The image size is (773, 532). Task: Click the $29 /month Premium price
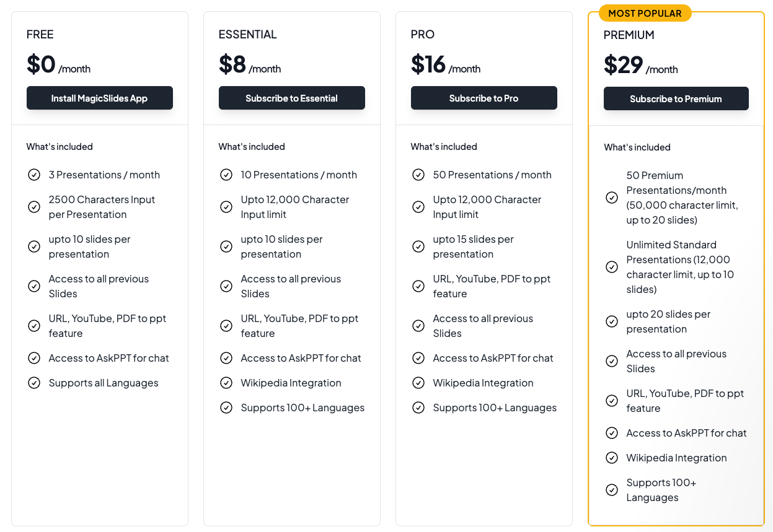pyautogui.click(x=640, y=65)
